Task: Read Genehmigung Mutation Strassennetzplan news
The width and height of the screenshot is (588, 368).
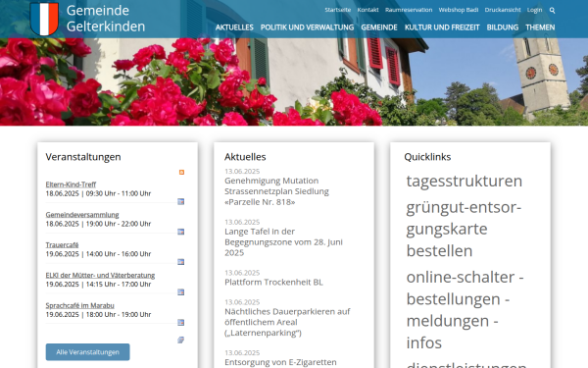Action: [x=276, y=191]
